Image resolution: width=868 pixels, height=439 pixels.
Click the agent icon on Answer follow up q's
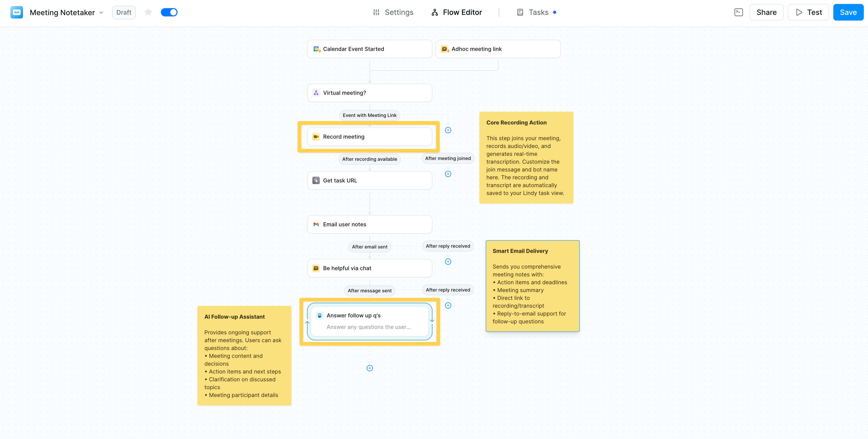319,315
